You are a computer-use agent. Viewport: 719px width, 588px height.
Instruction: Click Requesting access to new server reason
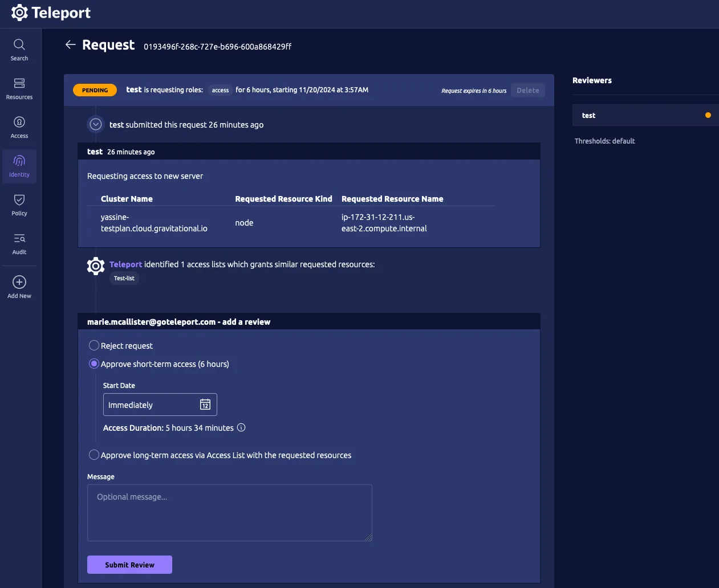(145, 176)
